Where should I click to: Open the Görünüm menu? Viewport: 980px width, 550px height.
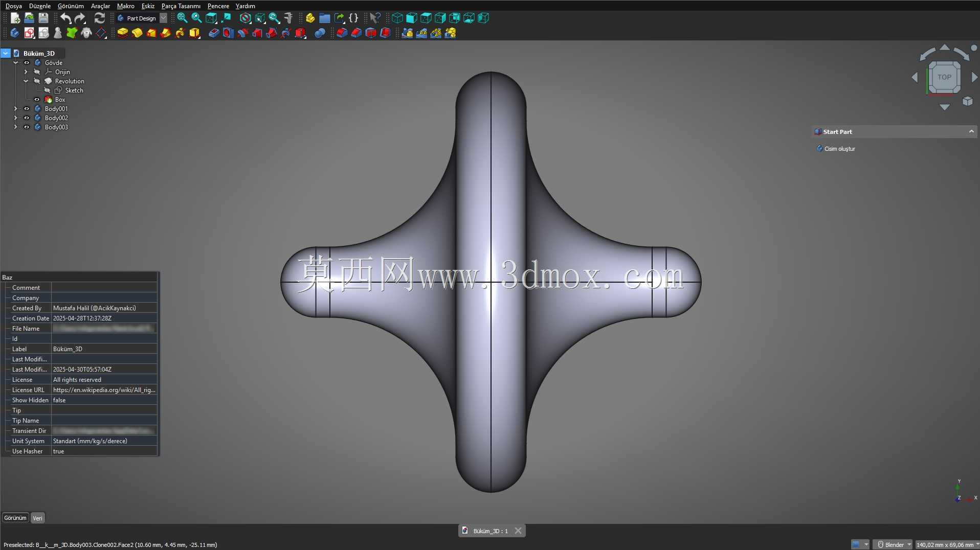tap(71, 6)
